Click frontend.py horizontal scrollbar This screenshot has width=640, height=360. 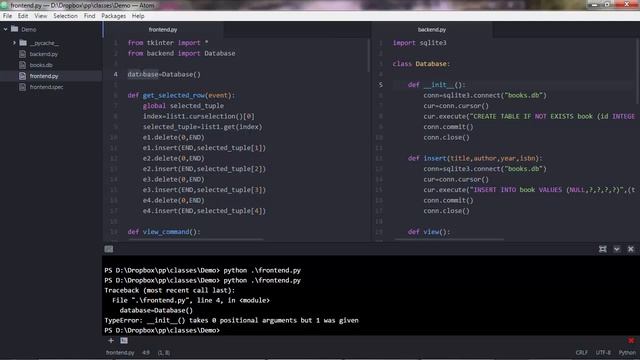coord(196,240)
